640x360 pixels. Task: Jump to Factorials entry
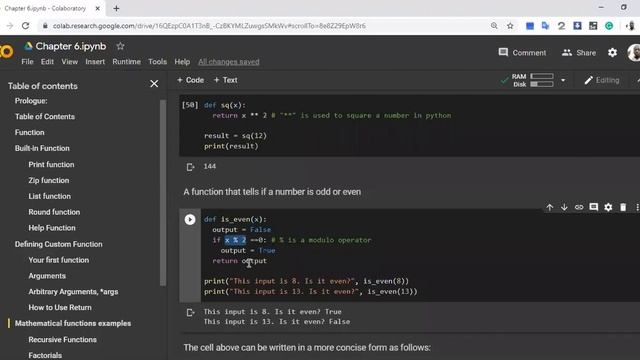click(x=45, y=356)
